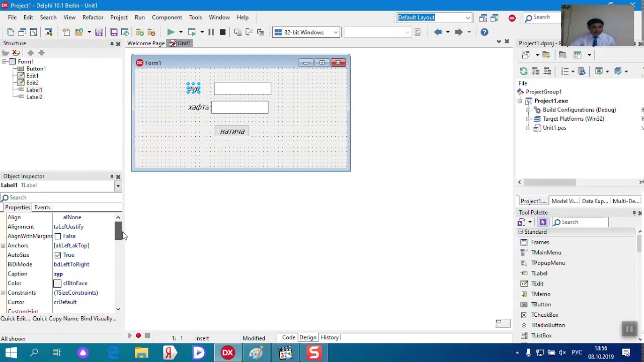Click Object Inspector vertical scrollbar thumb
The height and width of the screenshot is (362, 644).
[118, 231]
